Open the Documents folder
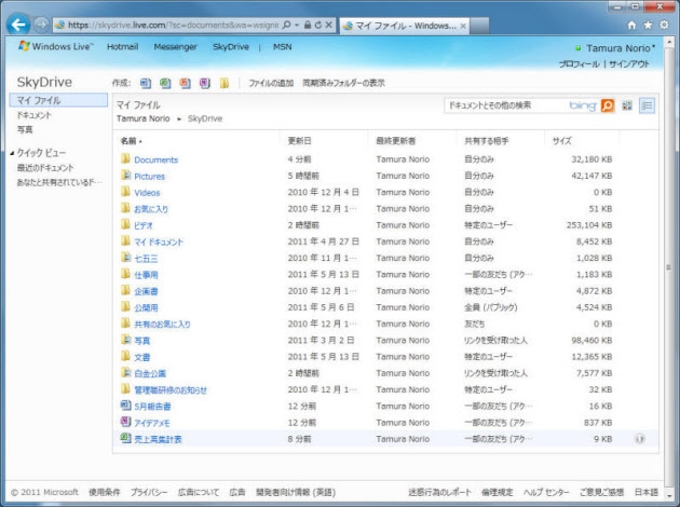 (155, 160)
